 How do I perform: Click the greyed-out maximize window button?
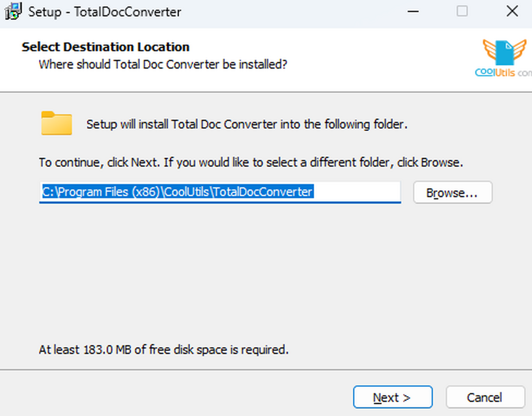tap(462, 12)
